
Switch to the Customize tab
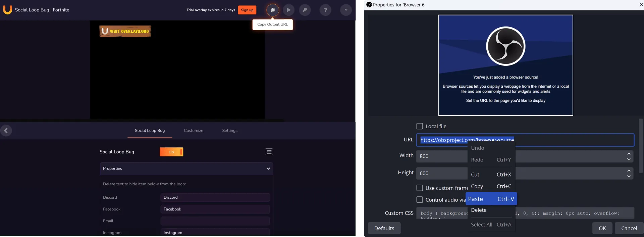194,131
